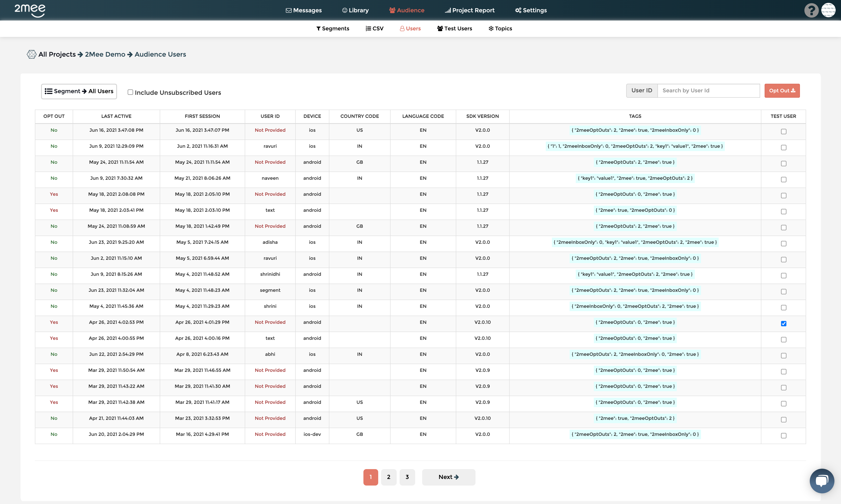Click the OPT OUT column header
This screenshot has width=841, height=504.
pos(54,116)
